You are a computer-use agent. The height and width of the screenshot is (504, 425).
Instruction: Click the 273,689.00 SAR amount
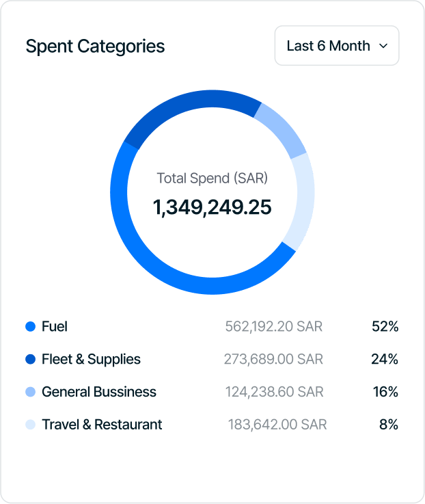tap(273, 360)
